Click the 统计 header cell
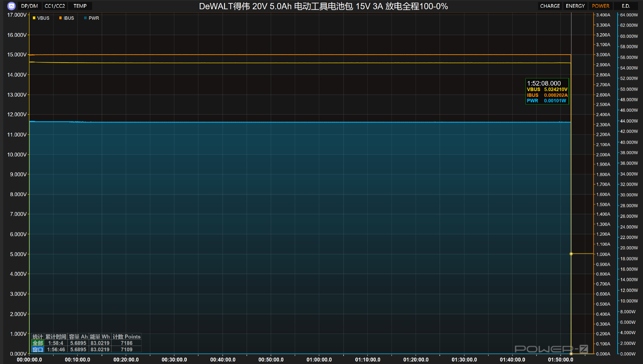 click(38, 337)
